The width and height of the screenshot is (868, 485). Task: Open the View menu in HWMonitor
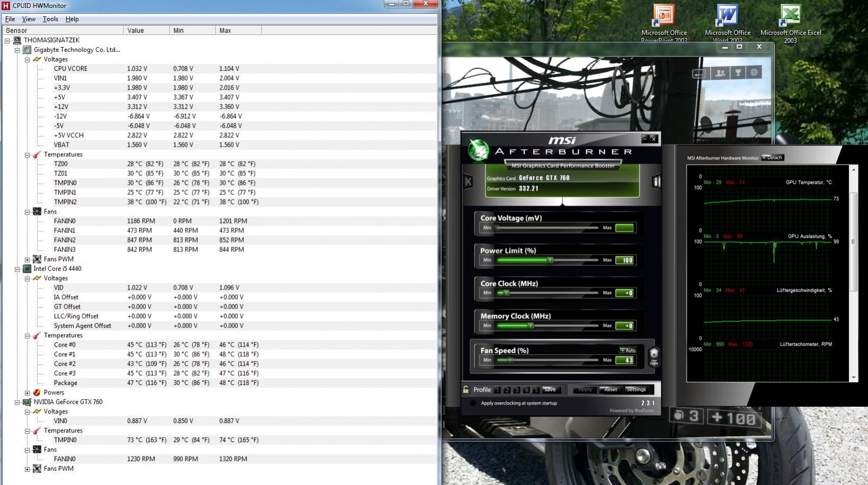pyautogui.click(x=29, y=19)
